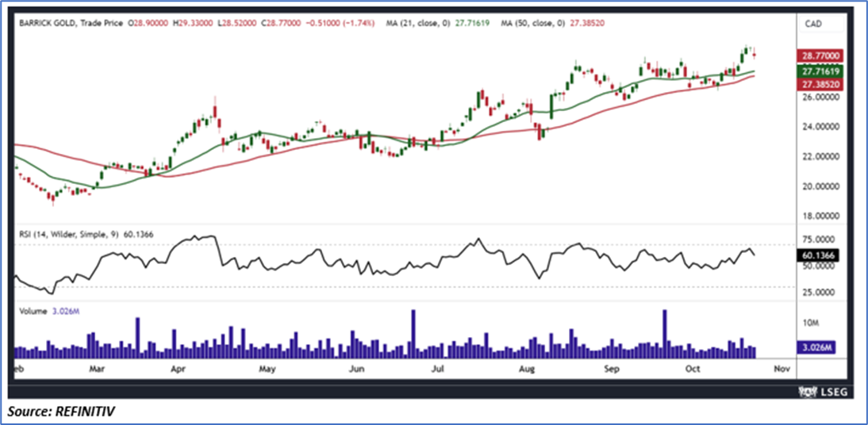Click the blue 3.026M volume axis tag
The width and height of the screenshot is (868, 425).
[816, 347]
